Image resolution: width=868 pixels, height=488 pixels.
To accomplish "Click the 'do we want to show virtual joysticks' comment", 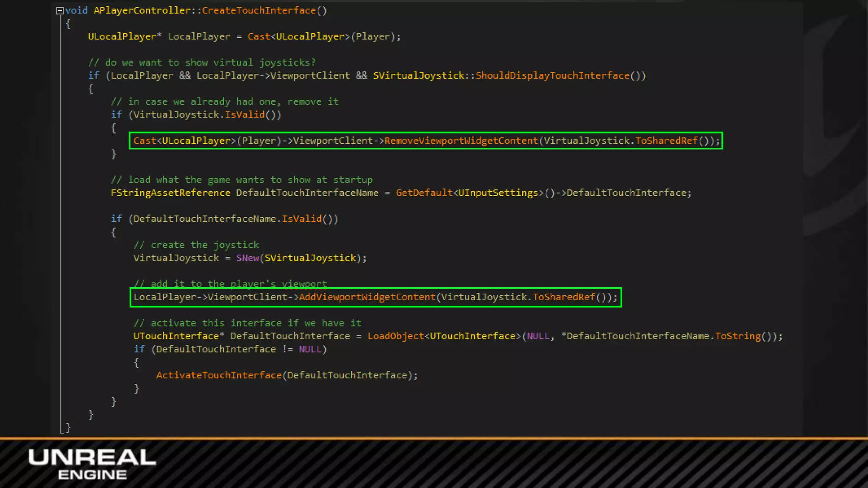I will (202, 63).
